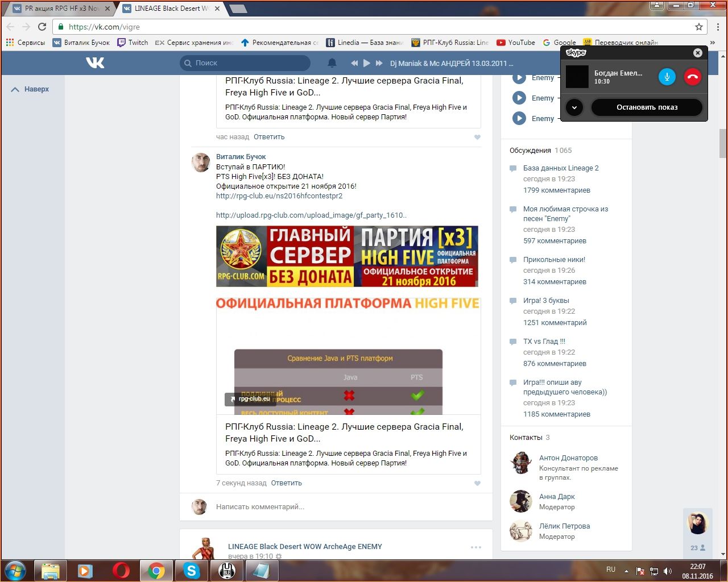Play the Dj Maniak track in header
The height and width of the screenshot is (582, 728).
[x=366, y=63]
